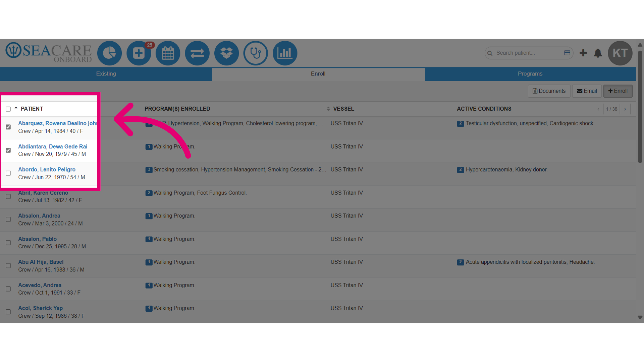Check the Abu Al Hija, Basel checkbox
Screen dimensions: 644x362
(x=8, y=266)
